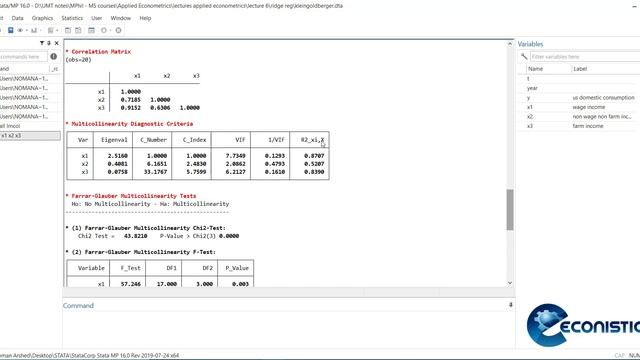Click the Clear more-condition circle icon
640x360 pixels.
[104, 30]
